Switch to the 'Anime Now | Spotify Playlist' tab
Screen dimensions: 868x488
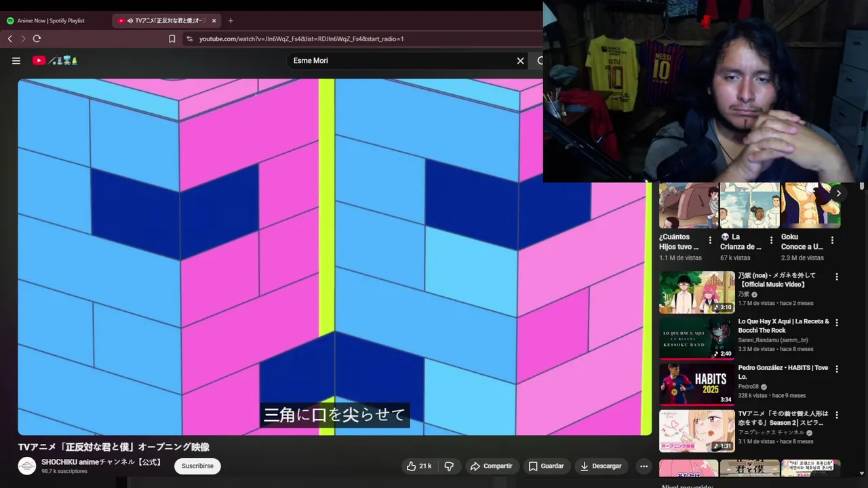(51, 20)
